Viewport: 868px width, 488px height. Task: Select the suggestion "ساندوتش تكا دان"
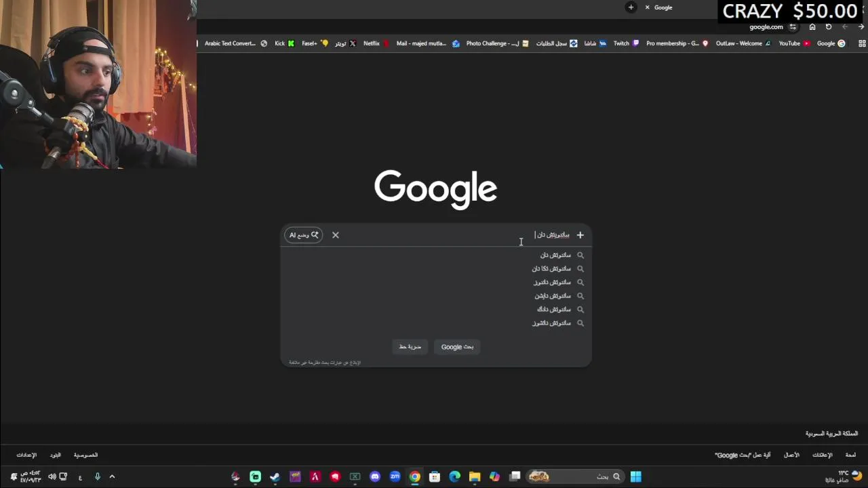[551, 269]
